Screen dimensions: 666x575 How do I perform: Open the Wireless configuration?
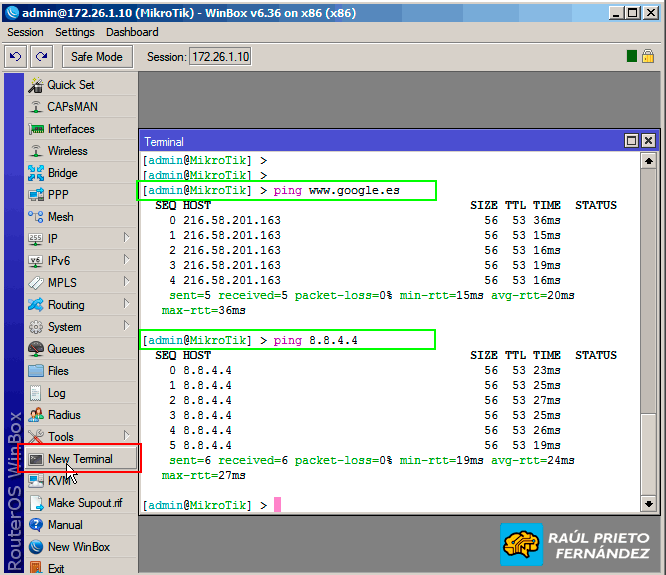coord(67,151)
